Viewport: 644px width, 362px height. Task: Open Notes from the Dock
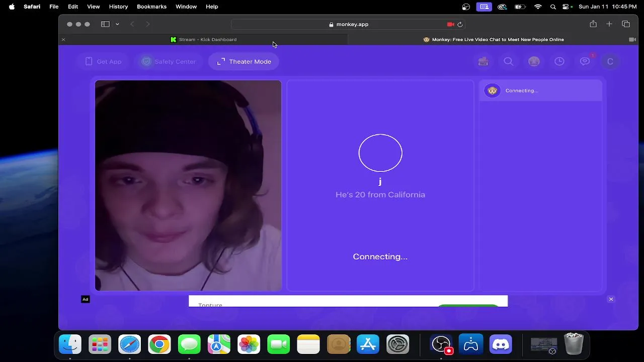(308, 344)
